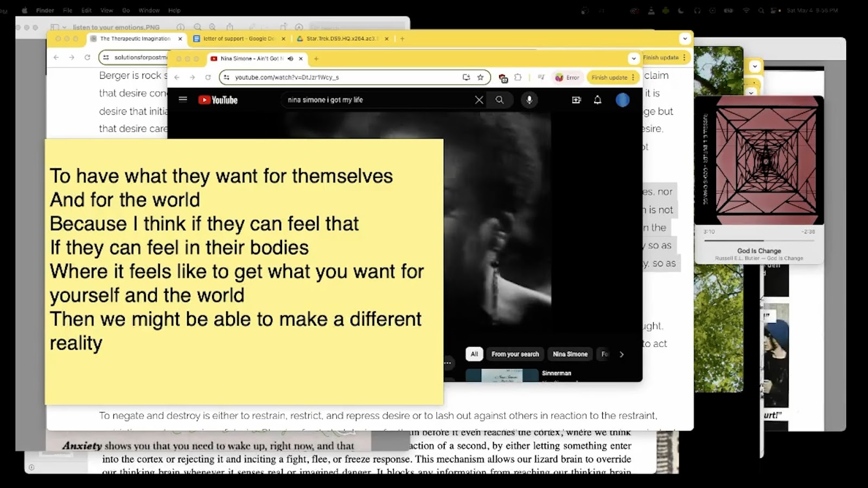
Task: Open the View menu
Action: (x=106, y=10)
